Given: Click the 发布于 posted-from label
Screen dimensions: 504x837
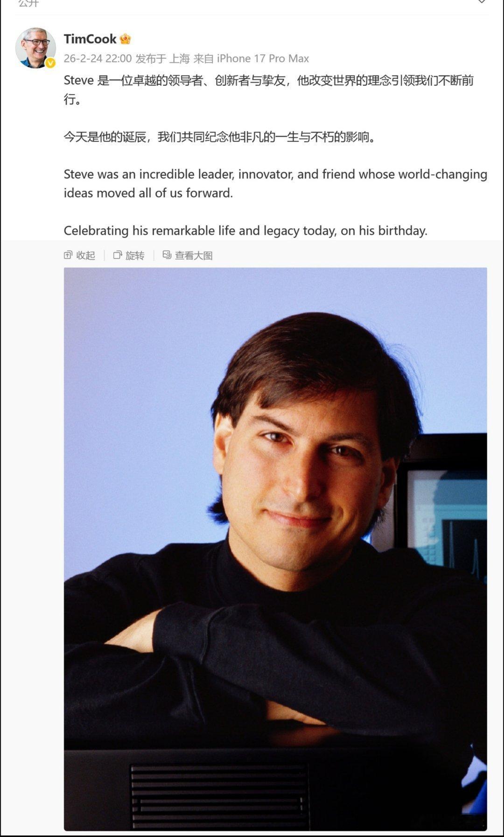Looking at the screenshot, I should pyautogui.click(x=151, y=58).
